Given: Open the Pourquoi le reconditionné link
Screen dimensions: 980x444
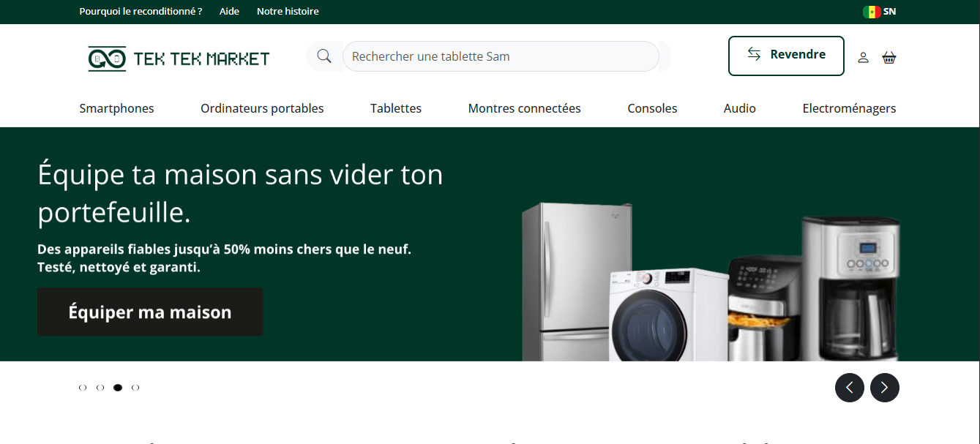Looking at the screenshot, I should 141,12.
